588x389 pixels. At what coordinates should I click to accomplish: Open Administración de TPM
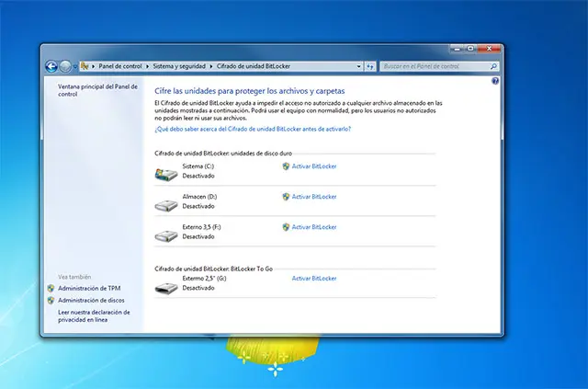click(x=89, y=288)
